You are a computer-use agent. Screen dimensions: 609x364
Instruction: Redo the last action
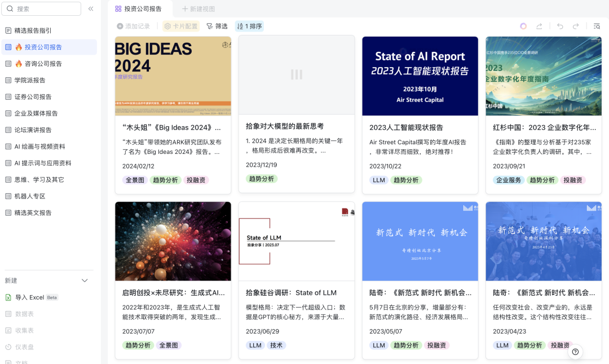[x=576, y=26]
